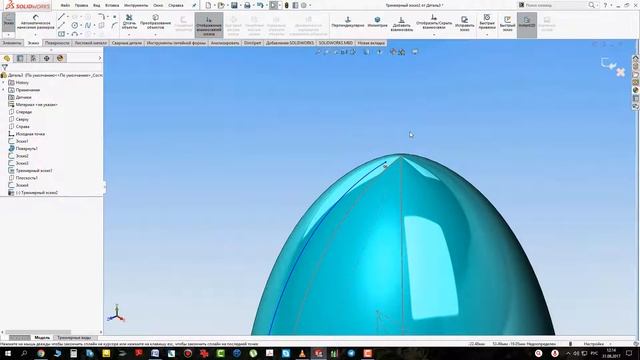This screenshot has height=360, width=640.
Task: Click the feature tree horizontal scrollbar
Action: click(x=38, y=332)
